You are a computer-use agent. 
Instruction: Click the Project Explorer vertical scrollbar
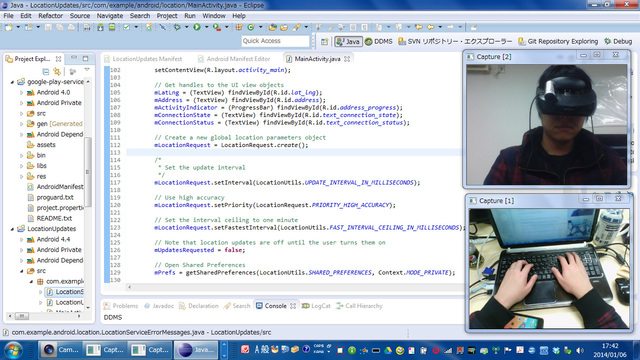pyautogui.click(x=87, y=171)
